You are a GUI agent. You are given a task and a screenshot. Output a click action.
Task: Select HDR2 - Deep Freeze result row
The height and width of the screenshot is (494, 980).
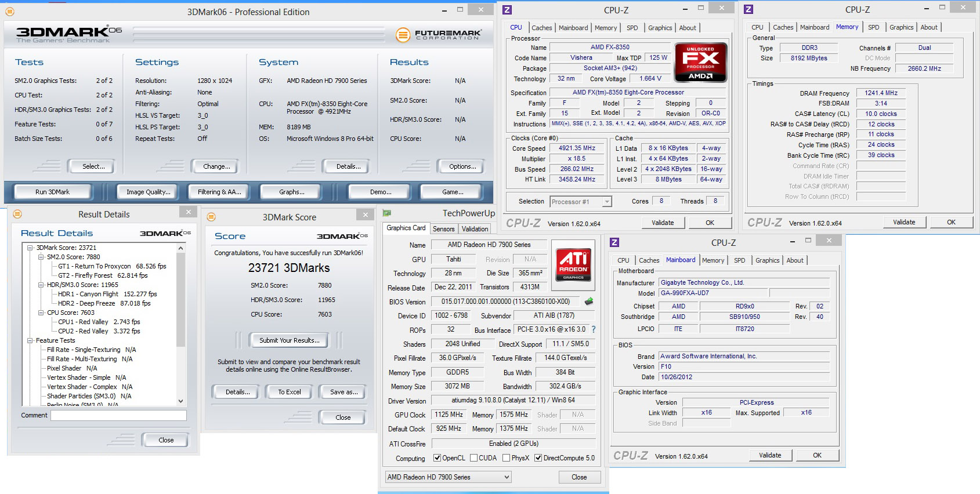click(104, 303)
